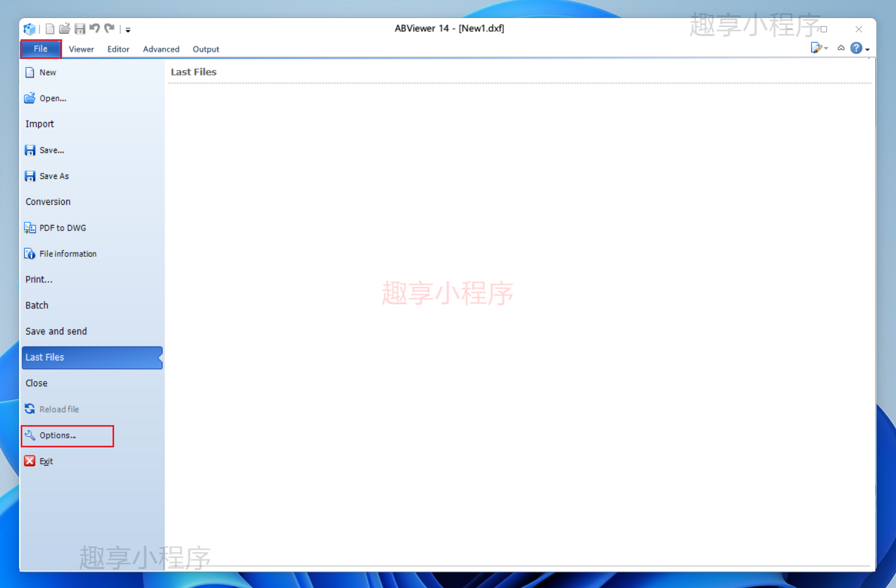Undo the last action

point(94,29)
